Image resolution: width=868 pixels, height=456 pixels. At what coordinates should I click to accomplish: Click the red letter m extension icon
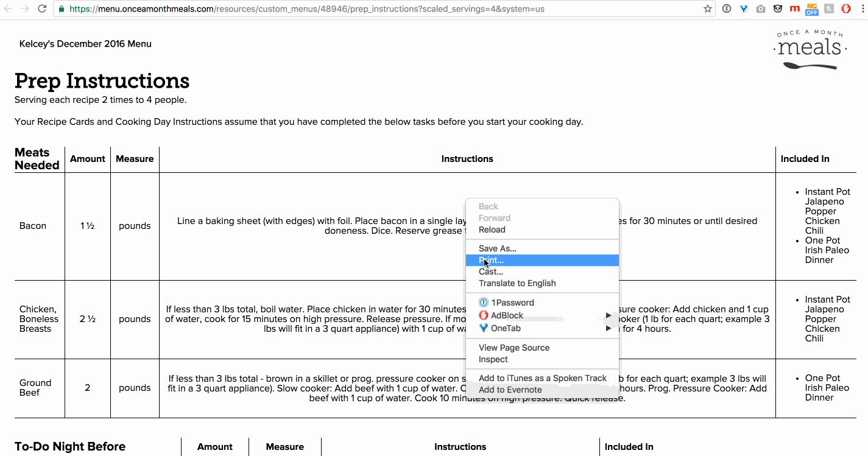click(794, 9)
